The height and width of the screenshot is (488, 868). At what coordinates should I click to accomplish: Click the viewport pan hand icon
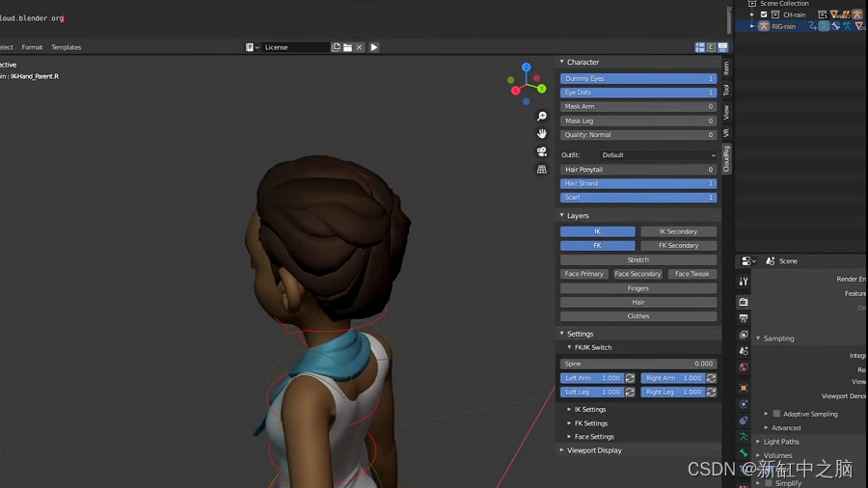542,133
